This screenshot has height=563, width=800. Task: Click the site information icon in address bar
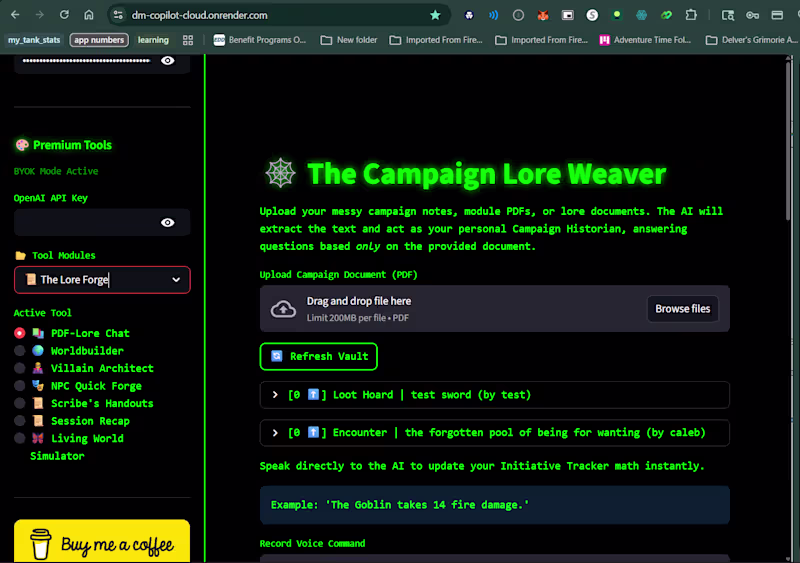pyautogui.click(x=118, y=15)
